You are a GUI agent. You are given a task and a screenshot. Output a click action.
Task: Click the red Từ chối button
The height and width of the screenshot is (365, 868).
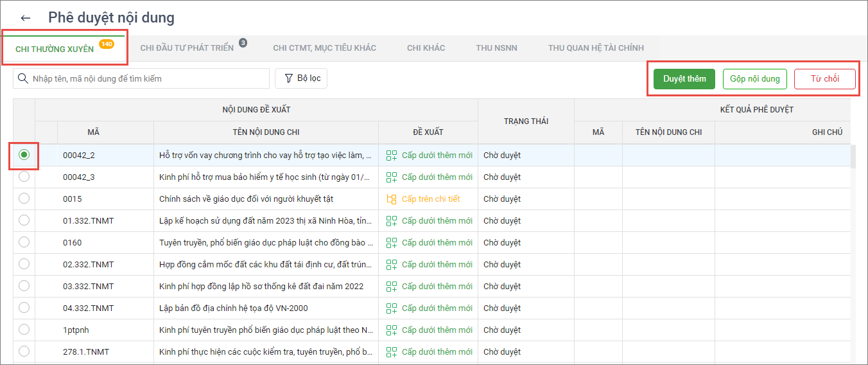824,79
